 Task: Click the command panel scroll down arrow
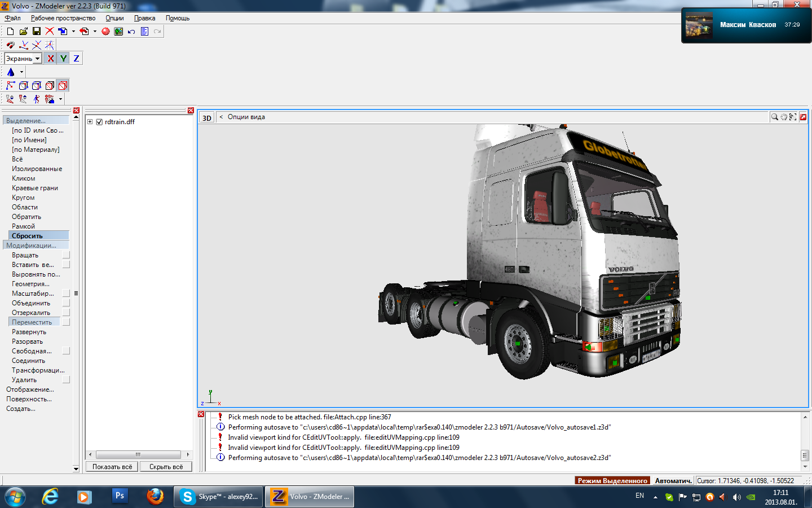point(76,468)
